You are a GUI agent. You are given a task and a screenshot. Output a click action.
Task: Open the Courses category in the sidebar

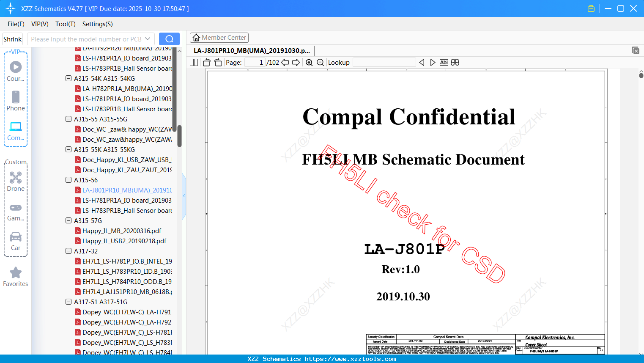coord(16,71)
